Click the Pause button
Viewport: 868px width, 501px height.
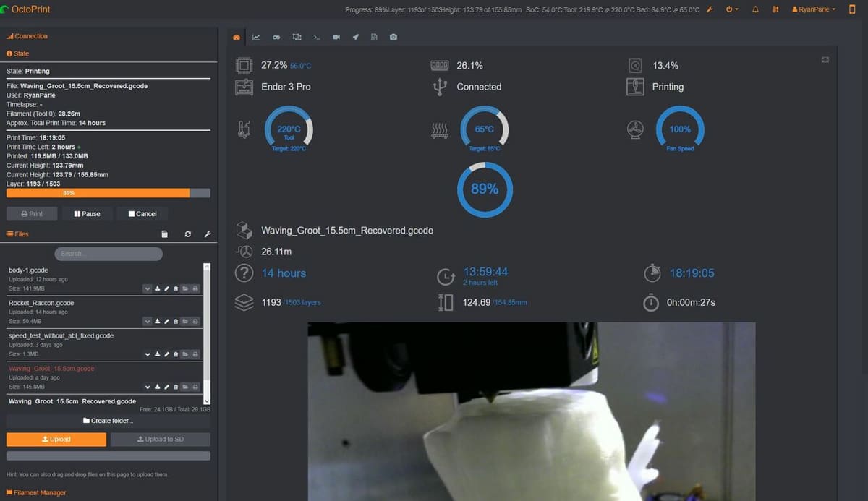pos(87,214)
